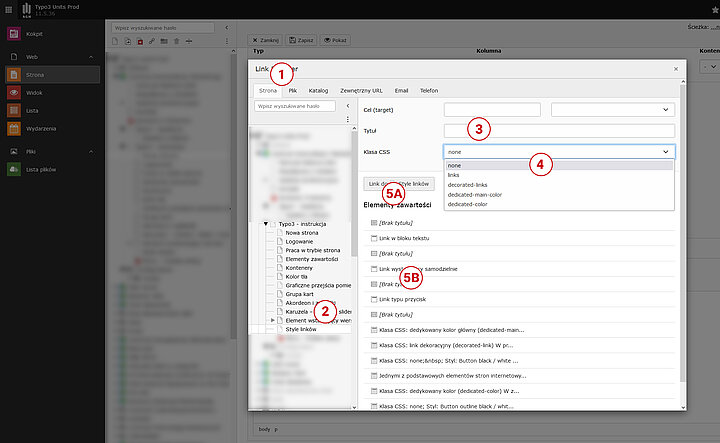This screenshot has height=443, width=720.
Task: Click the recycler trash icon in tree toolbar
Action: [177, 41]
